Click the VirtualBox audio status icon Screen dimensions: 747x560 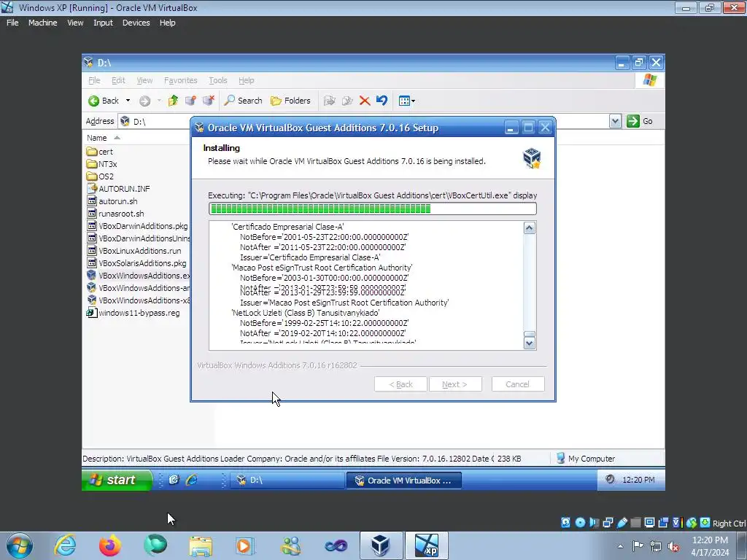click(594, 523)
